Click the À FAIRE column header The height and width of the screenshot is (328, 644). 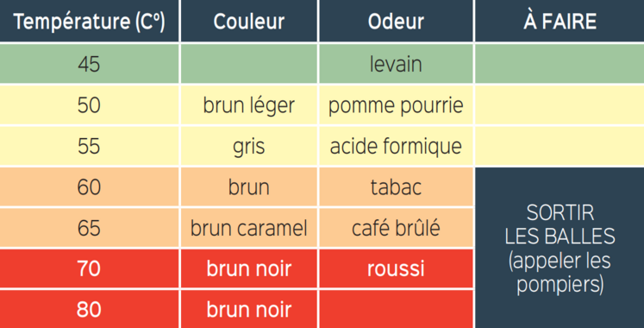(x=560, y=21)
